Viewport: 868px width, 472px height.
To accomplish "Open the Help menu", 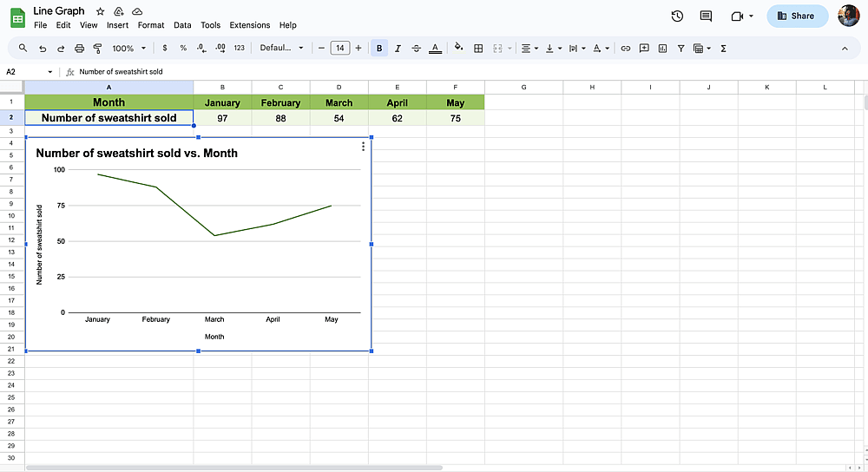I will click(288, 25).
